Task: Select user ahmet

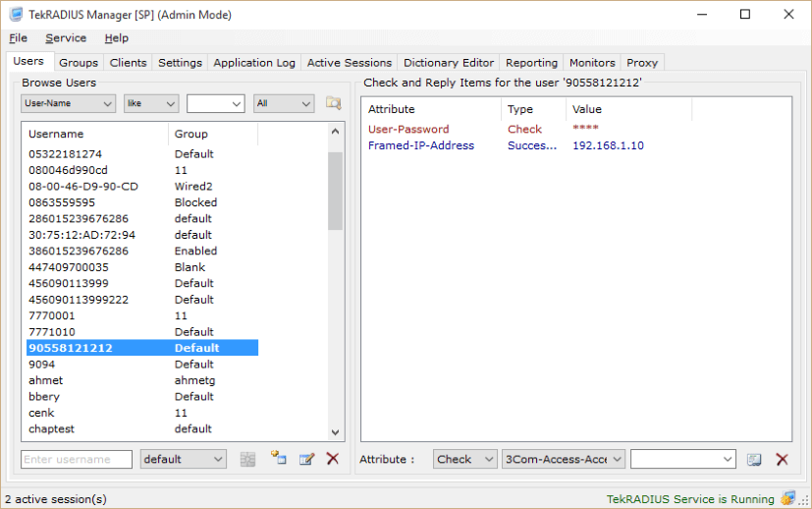Action: 142,380
